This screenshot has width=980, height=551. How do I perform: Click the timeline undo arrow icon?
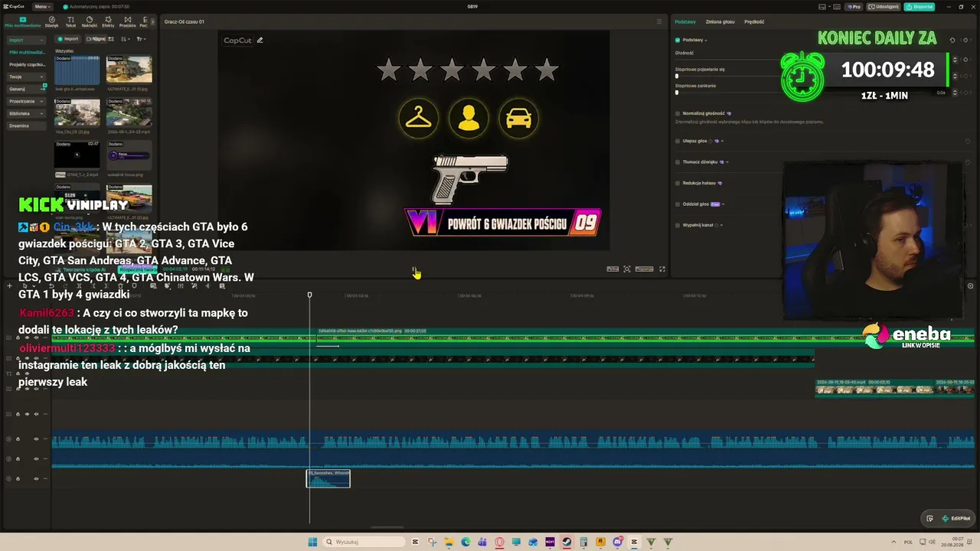51,286
